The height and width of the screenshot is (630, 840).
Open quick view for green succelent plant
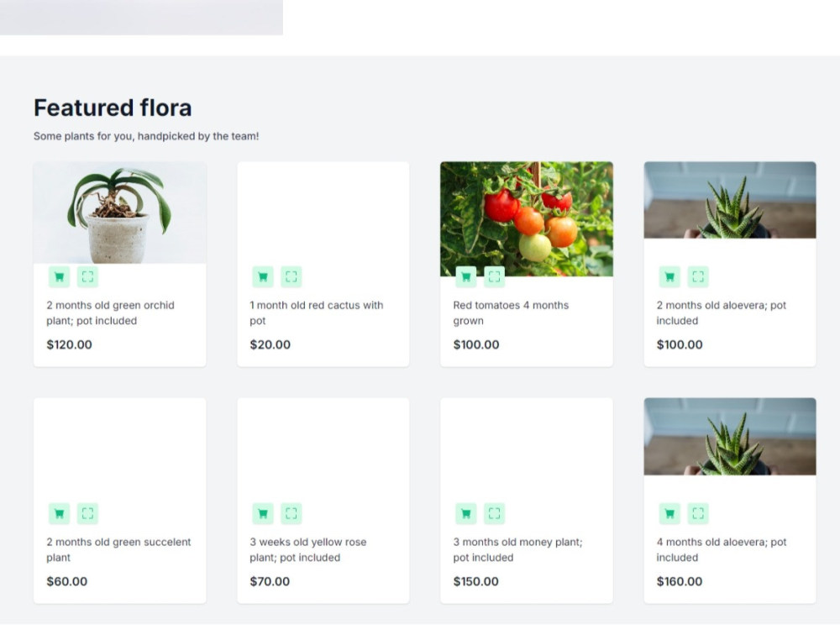coord(88,514)
